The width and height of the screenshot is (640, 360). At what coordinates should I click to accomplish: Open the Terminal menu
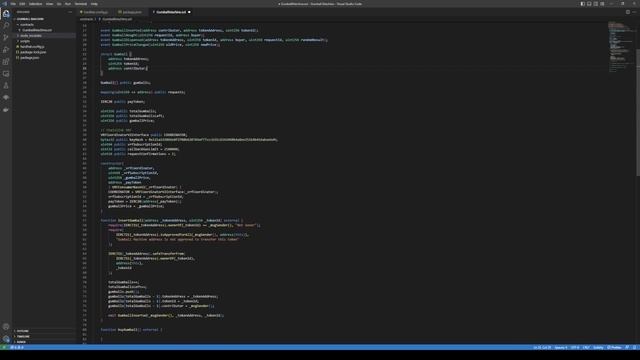click(81, 4)
